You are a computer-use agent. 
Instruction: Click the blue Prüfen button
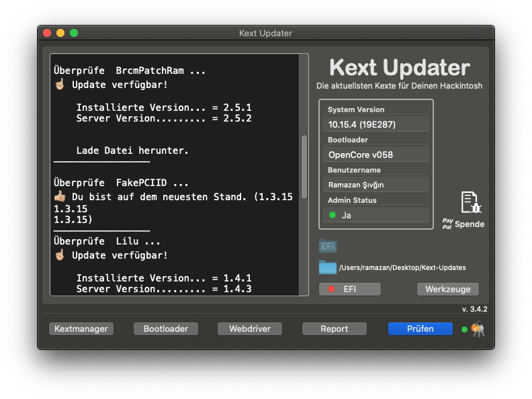point(420,328)
